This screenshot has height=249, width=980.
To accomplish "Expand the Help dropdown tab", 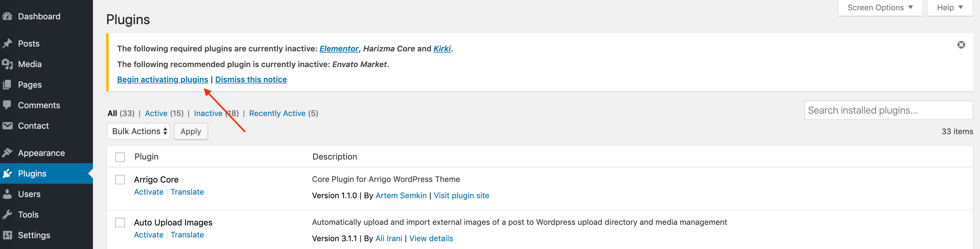I will [x=950, y=8].
